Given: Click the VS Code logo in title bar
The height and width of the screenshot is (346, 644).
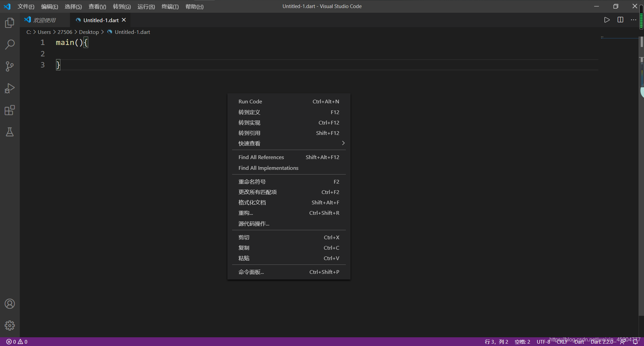Looking at the screenshot, I should [7, 6].
